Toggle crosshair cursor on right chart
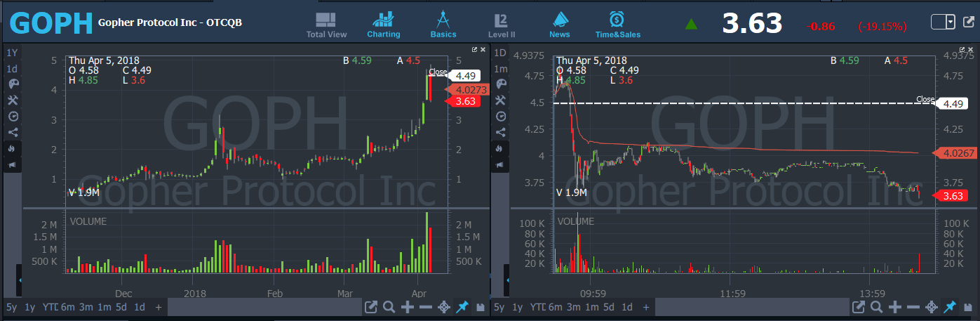980x321 pixels. (x=932, y=307)
